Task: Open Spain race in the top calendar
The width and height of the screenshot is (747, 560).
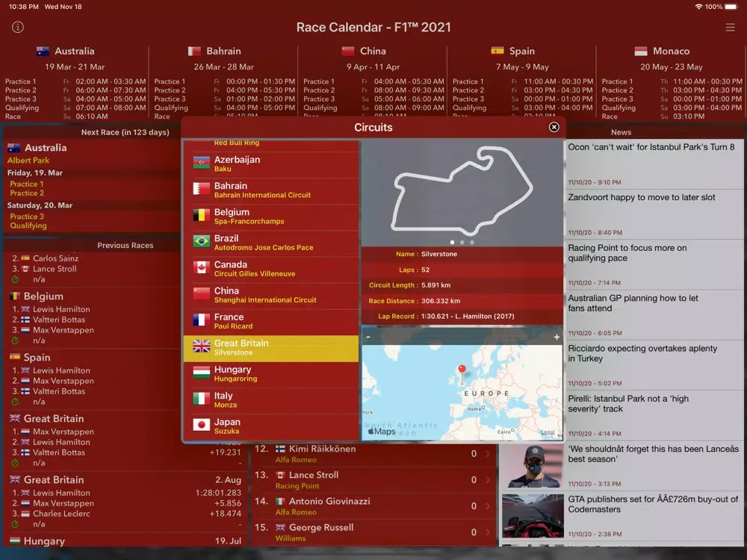Action: tap(522, 84)
